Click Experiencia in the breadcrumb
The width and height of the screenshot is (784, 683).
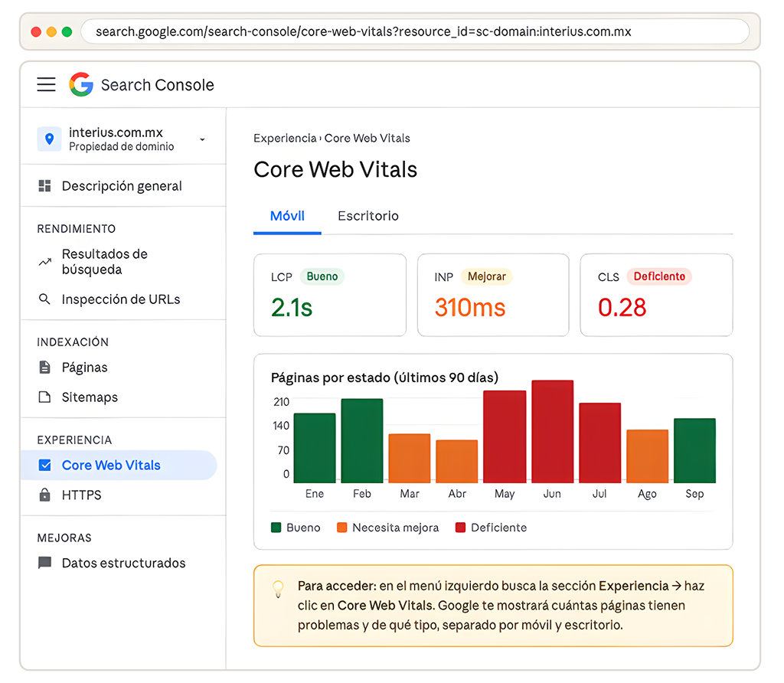285,139
